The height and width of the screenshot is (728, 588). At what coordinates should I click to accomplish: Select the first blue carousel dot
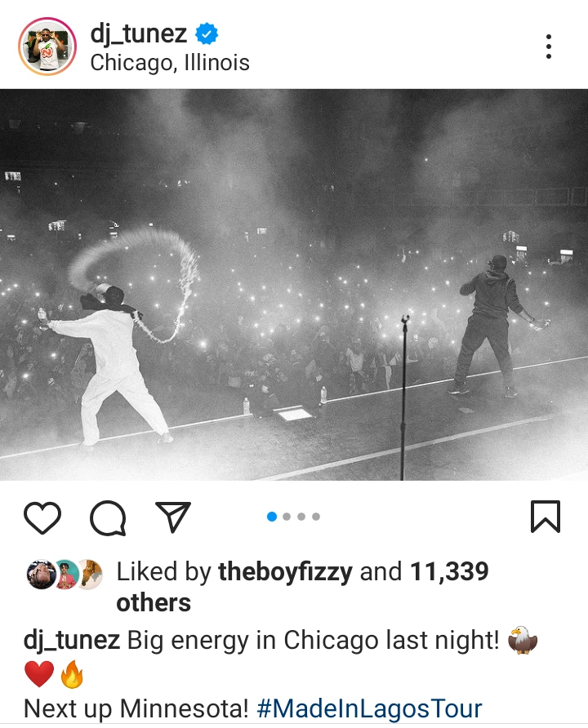[x=272, y=517]
